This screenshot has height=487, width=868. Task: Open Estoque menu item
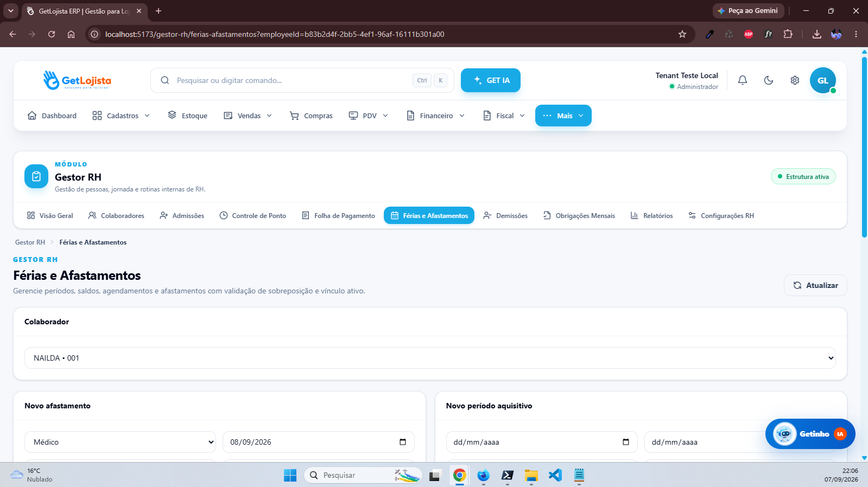188,116
